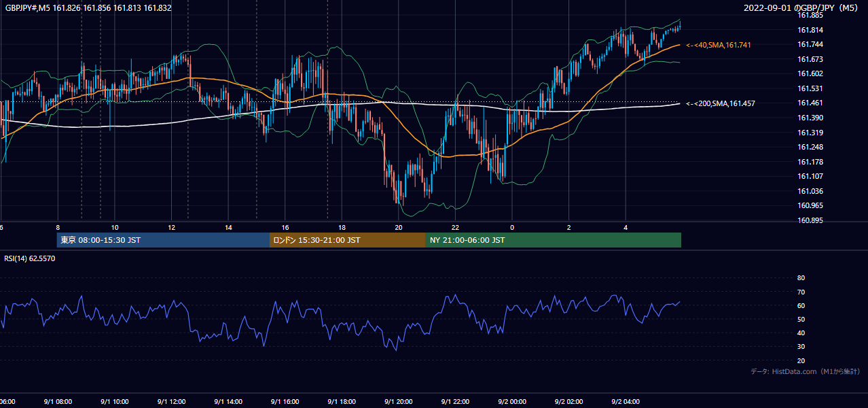
Task: Click RSI scale value 60
Action: 801,305
